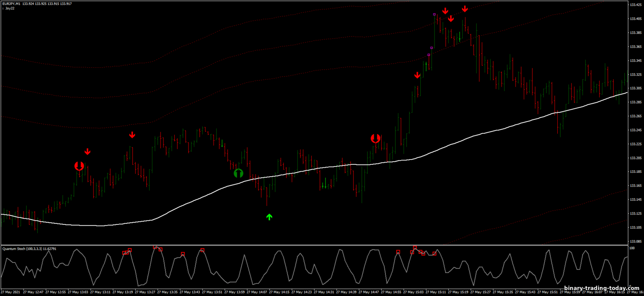Click the 27 May 13:51 time label
The height and width of the screenshot is (296, 644).
(x=212, y=292)
